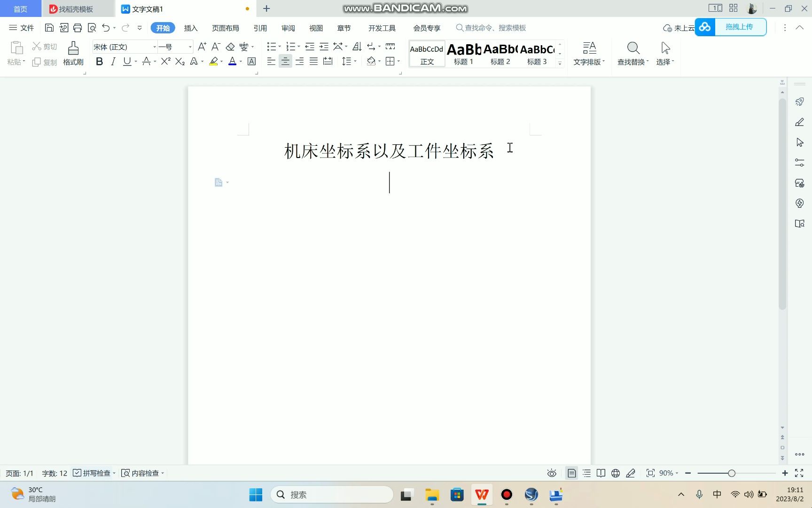
Task: Toggle italic formatting
Action: 113,61
